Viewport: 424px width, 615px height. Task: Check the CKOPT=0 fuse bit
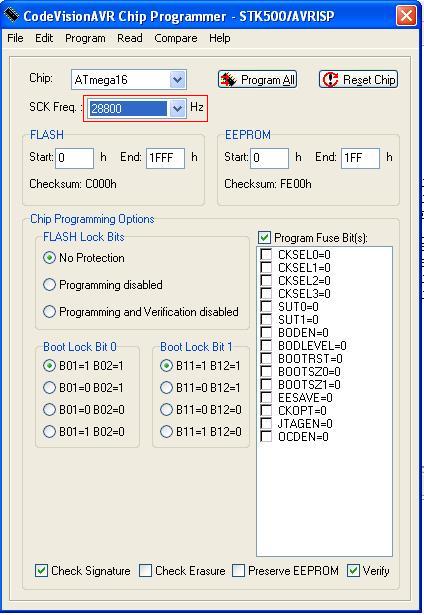click(266, 410)
